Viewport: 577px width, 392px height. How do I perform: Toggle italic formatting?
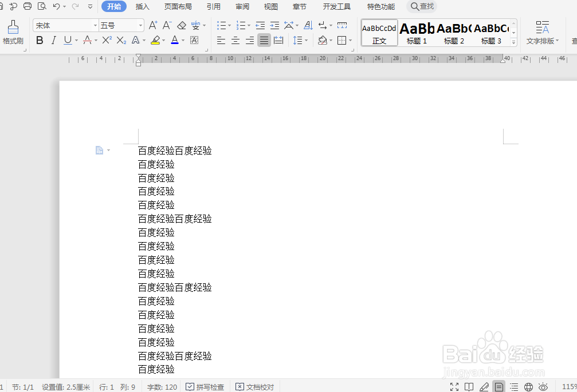click(x=53, y=40)
